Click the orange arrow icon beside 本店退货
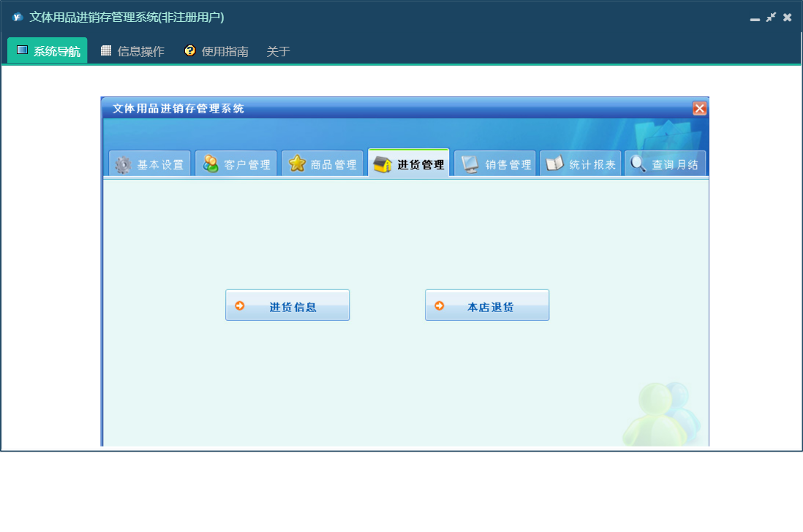803x532 pixels. tap(440, 305)
